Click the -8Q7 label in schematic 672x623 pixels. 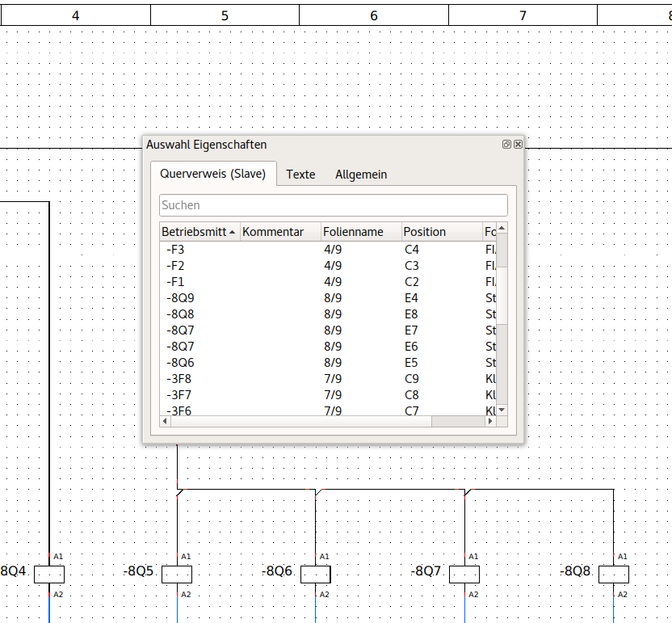[426, 571]
